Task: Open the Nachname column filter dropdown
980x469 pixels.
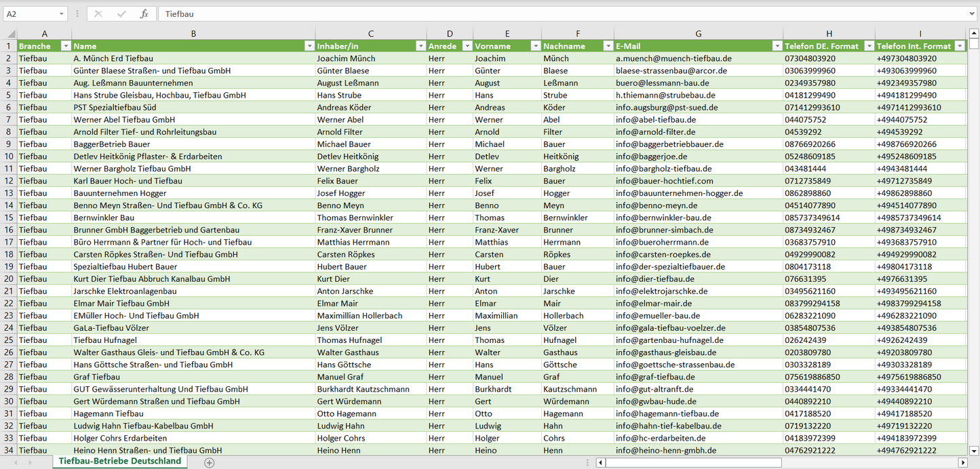Action: (608, 46)
